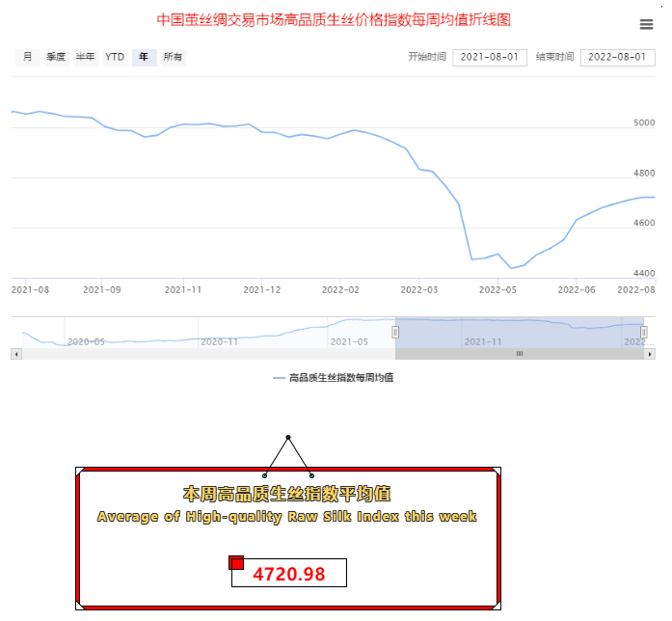Click the legend line symbol for 高品质生丝指数每周均值

pyautogui.click(x=280, y=378)
